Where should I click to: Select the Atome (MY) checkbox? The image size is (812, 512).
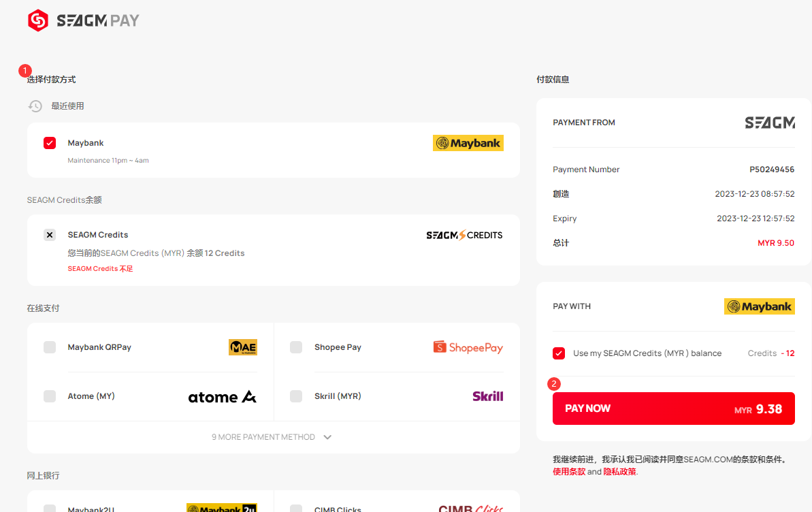pyautogui.click(x=50, y=396)
